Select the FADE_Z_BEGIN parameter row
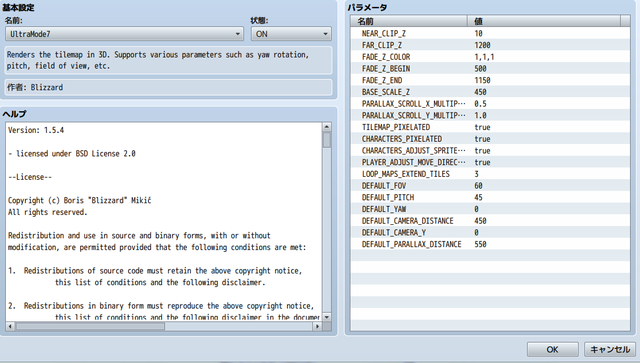The image size is (640, 363). [490, 69]
